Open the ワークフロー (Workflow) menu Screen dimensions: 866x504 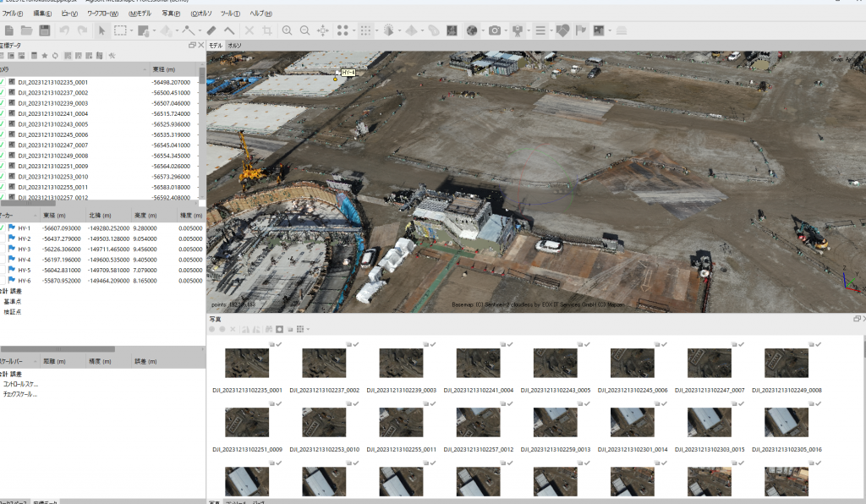[102, 14]
